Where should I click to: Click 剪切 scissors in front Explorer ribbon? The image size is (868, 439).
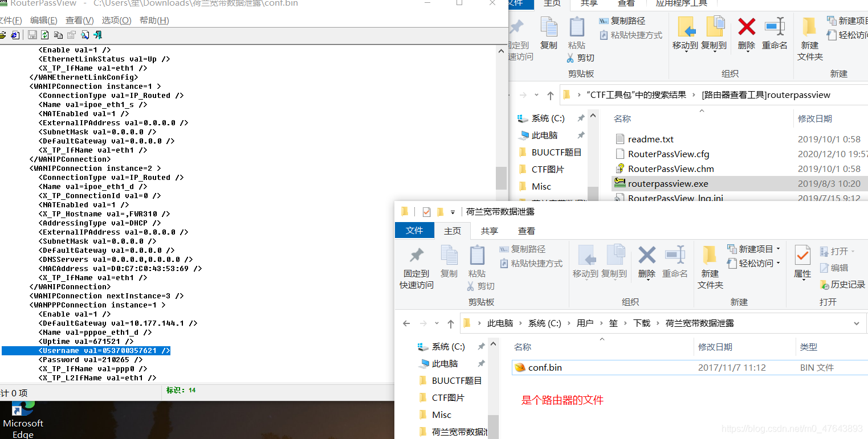click(x=481, y=286)
